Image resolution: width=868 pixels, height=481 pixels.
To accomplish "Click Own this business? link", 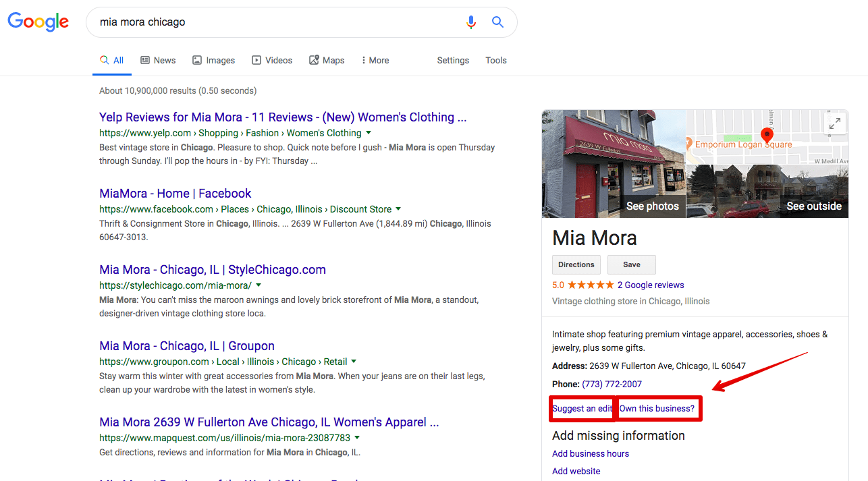I will pos(657,409).
